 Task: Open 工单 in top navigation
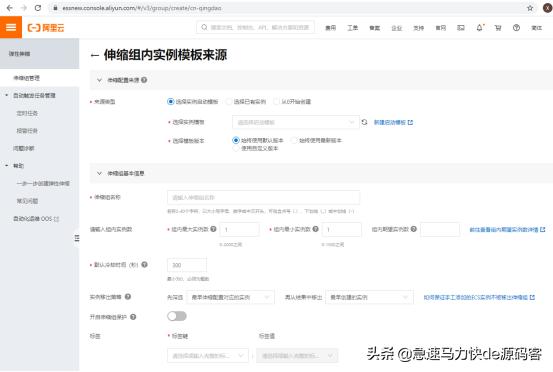(352, 28)
